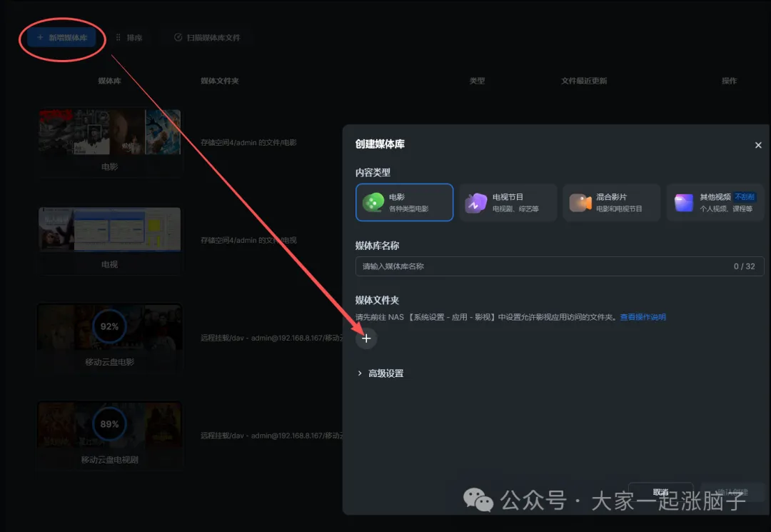The height and width of the screenshot is (532, 771).
Task: Choose the 混合影片 mixed content icon
Action: (580, 202)
